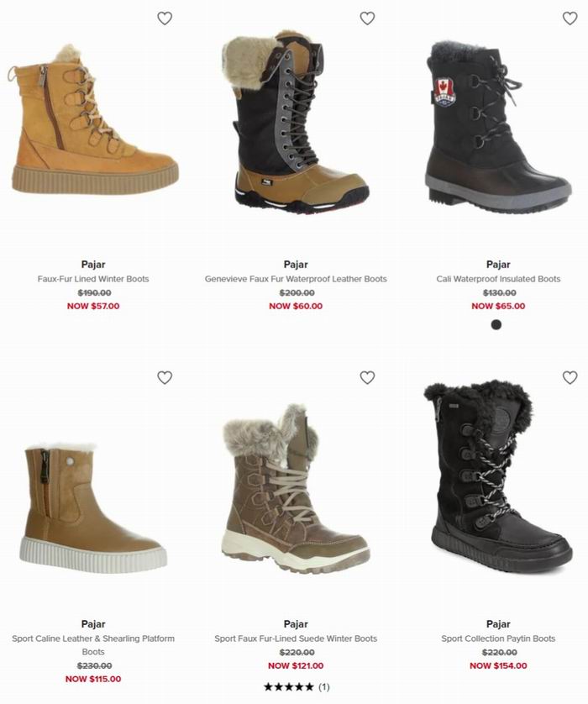View tan lace-up platform boot image

[93, 119]
